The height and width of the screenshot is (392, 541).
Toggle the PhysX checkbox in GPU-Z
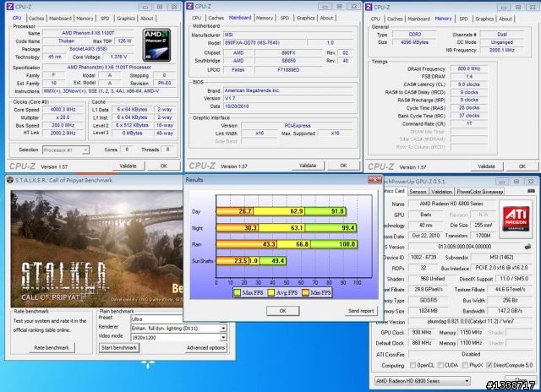[465, 365]
